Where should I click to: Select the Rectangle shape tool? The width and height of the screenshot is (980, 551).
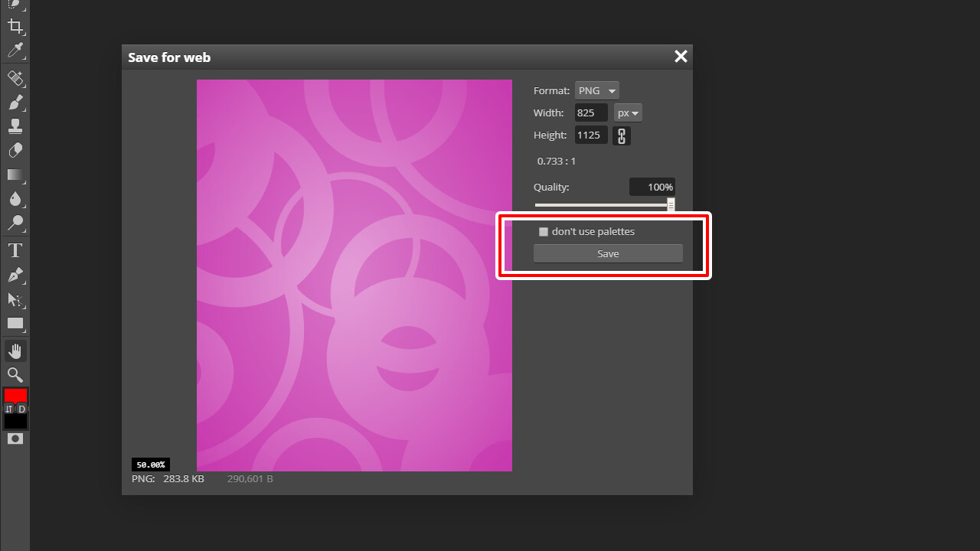[x=15, y=323]
